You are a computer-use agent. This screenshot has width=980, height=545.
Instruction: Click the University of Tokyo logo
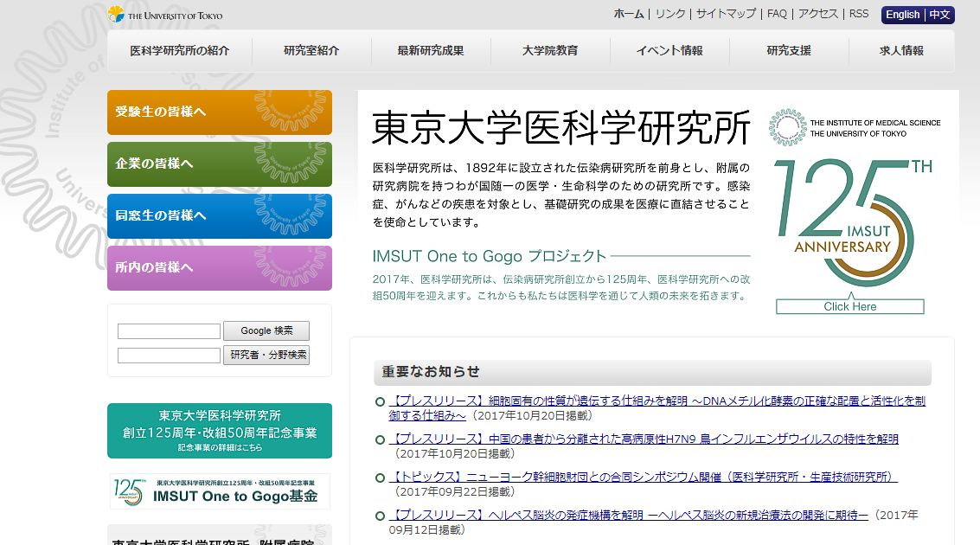pos(165,15)
